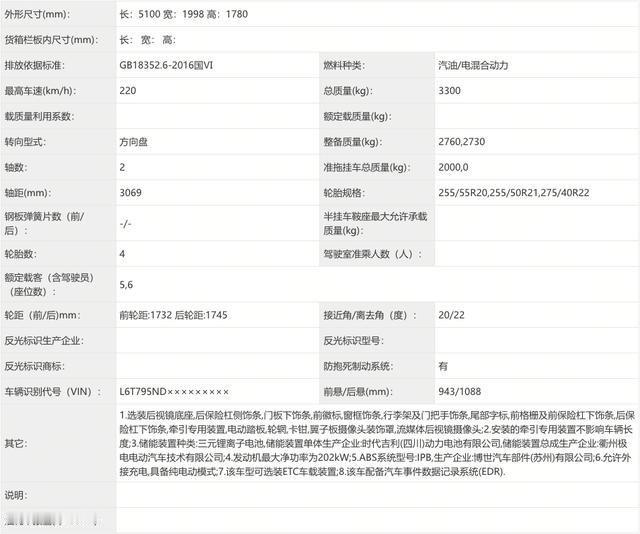The width and height of the screenshot is (640, 534).
Task: Click total mass value 3300
Action: [x=449, y=91]
